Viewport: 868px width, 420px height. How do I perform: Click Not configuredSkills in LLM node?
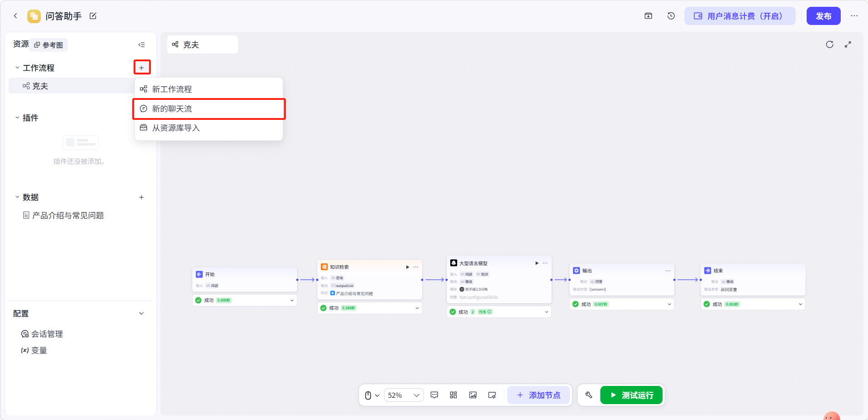click(x=479, y=297)
